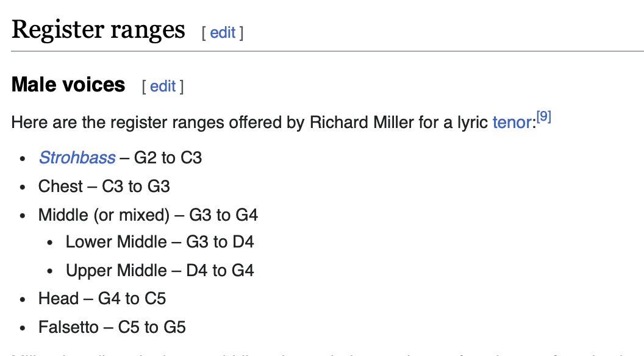644x356 pixels.
Task: Click the bullet beside the Head entry
Action: point(23,300)
